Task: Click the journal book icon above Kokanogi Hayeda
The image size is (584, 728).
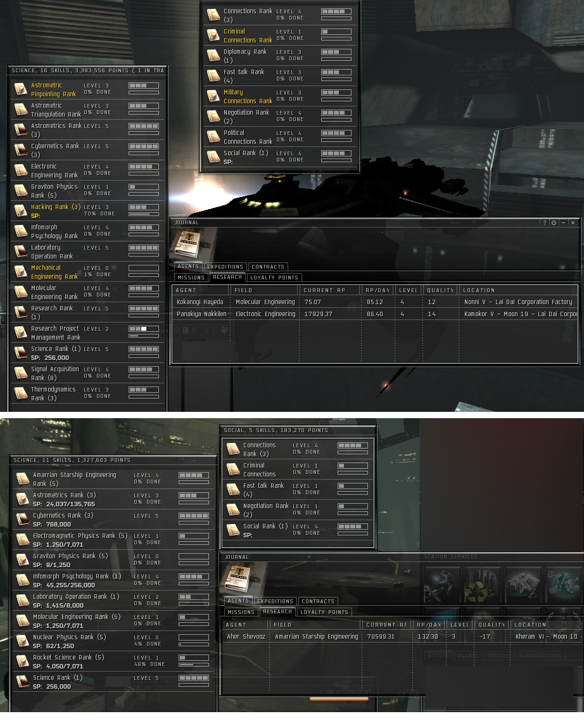Action: [x=187, y=244]
